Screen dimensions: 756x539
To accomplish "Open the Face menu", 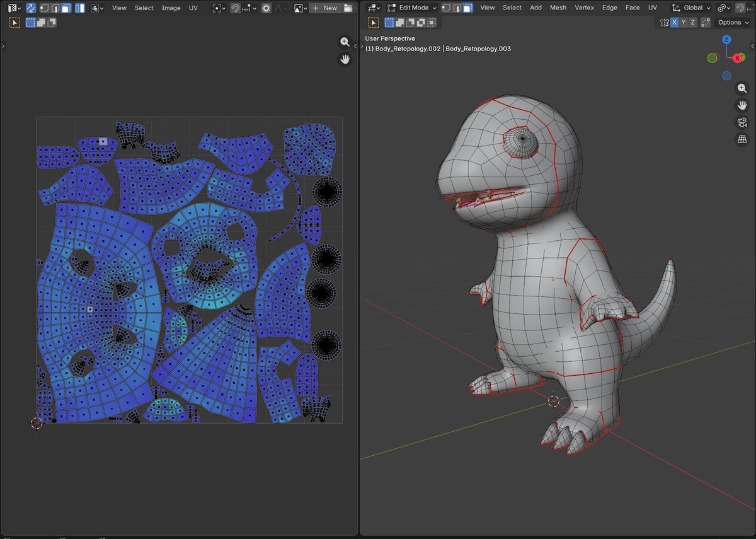I will pos(633,8).
